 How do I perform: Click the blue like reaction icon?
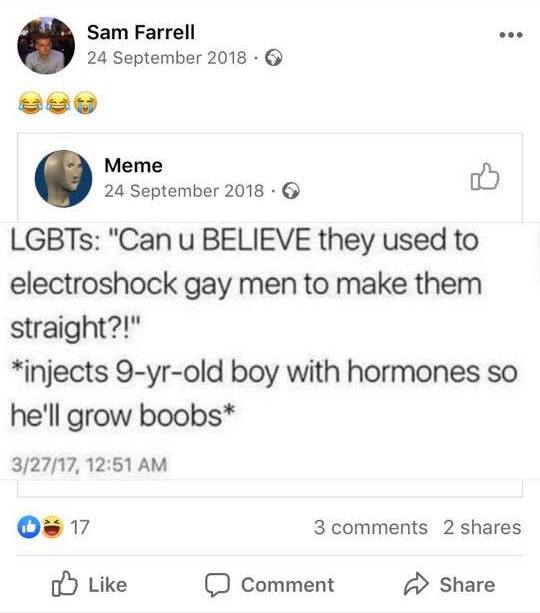click(x=29, y=527)
